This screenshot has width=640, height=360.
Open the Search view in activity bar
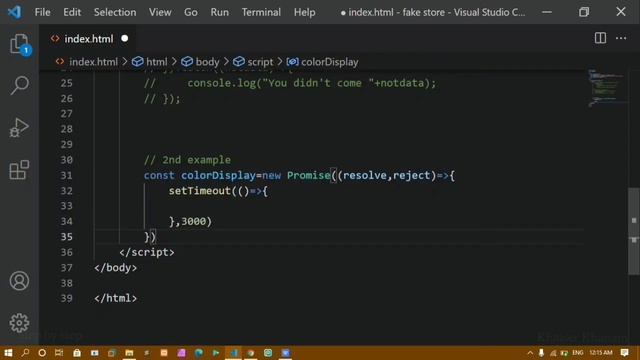tap(19, 85)
